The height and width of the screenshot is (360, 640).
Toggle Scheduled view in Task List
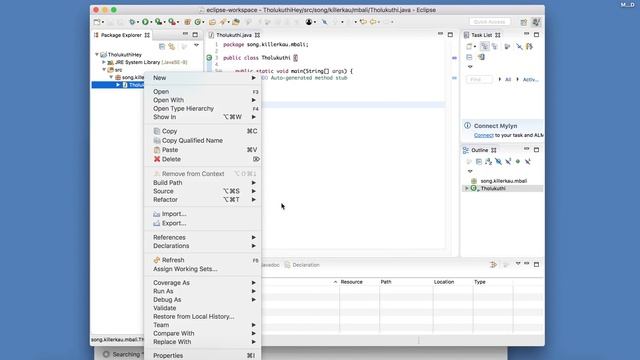click(x=494, y=47)
